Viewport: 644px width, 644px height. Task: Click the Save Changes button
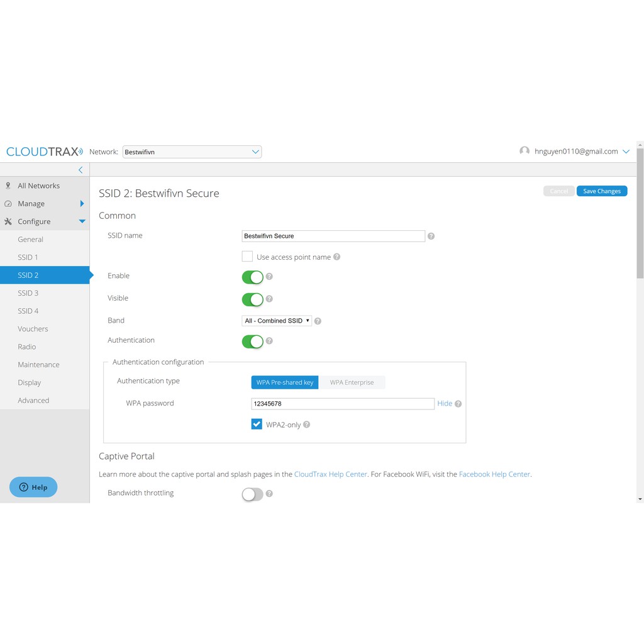click(x=601, y=191)
